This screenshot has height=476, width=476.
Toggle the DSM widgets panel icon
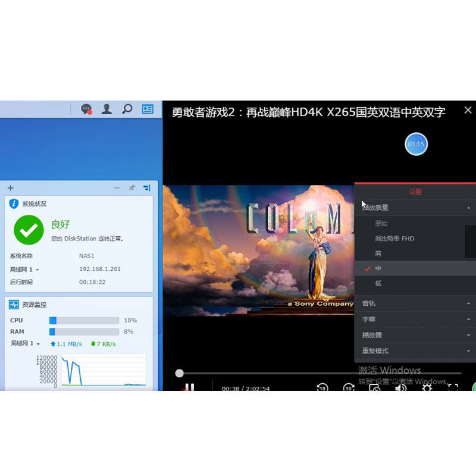148,109
